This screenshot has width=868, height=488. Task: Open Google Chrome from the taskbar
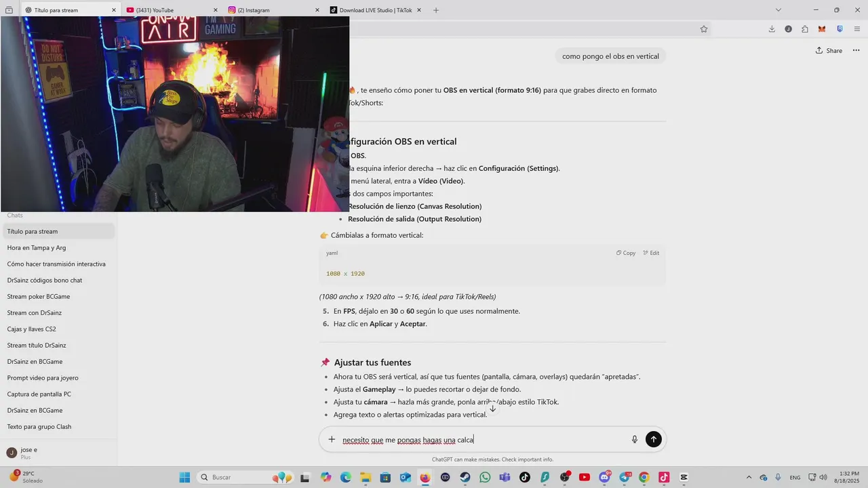click(644, 477)
